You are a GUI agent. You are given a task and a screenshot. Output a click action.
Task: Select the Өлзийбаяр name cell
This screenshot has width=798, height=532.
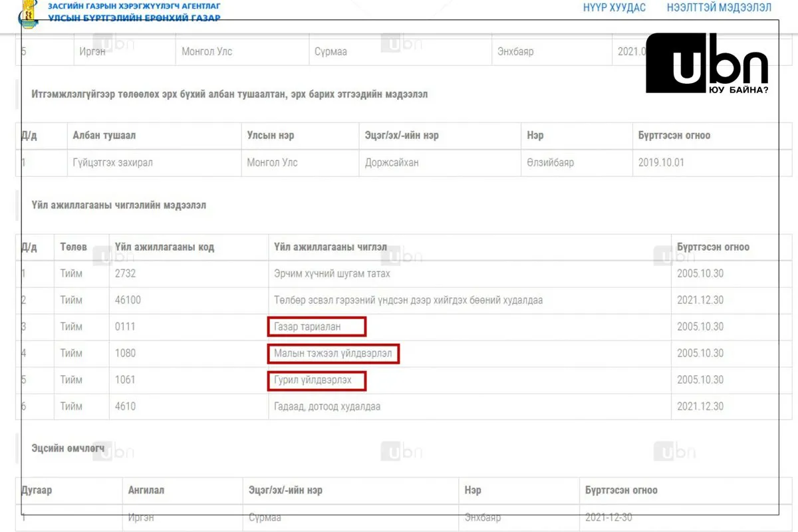[549, 162]
